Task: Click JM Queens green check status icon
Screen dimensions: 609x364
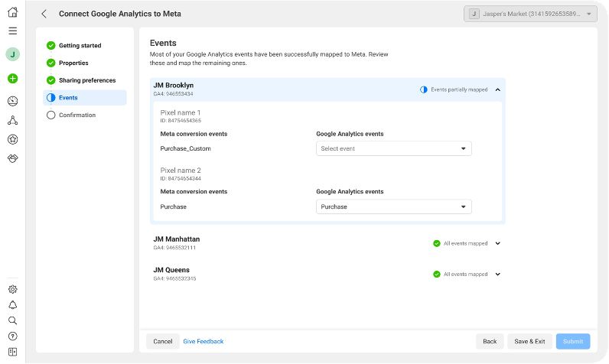Action: (437, 274)
